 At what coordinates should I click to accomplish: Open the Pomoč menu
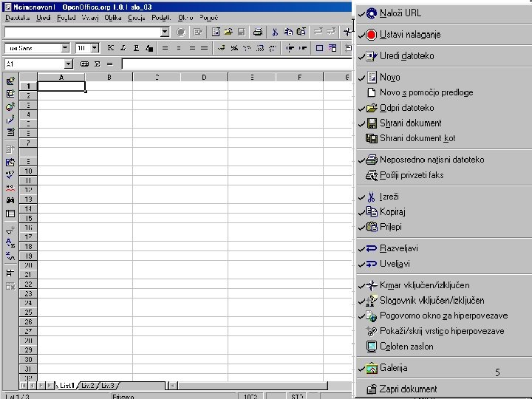[x=208, y=18]
